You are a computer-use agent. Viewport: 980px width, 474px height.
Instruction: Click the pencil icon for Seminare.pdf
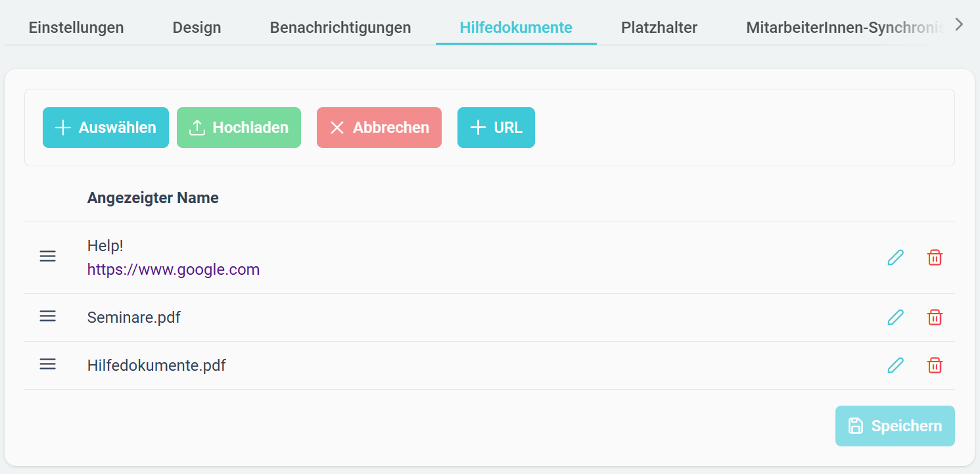[x=895, y=318]
